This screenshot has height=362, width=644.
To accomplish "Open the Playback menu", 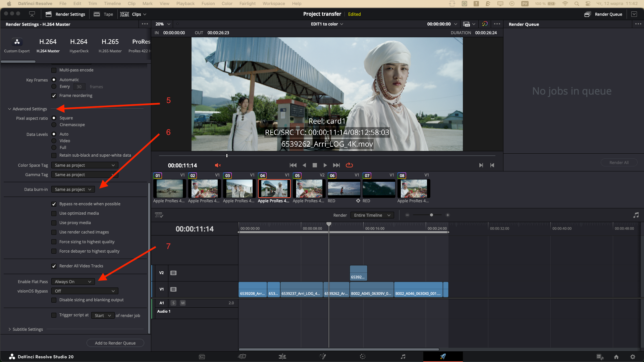I will pos(185,3).
